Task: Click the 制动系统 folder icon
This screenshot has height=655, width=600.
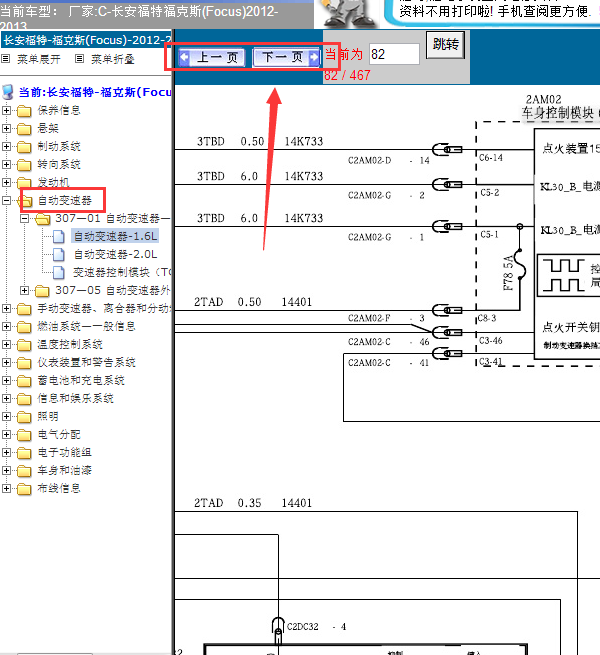Action: click(24, 147)
